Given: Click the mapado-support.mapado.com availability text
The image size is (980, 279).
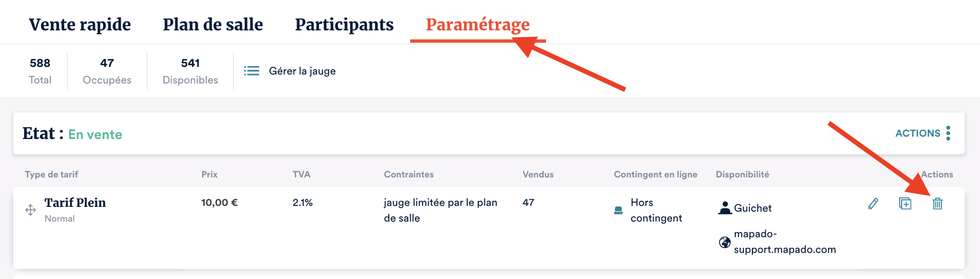Looking at the screenshot, I should tap(785, 242).
